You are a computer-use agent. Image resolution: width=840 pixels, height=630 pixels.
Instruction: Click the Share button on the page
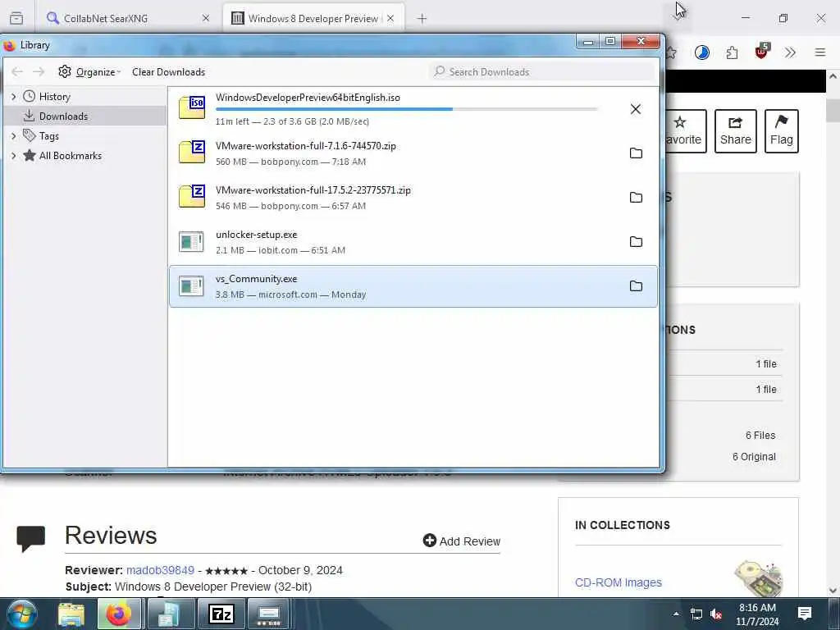[x=736, y=131]
